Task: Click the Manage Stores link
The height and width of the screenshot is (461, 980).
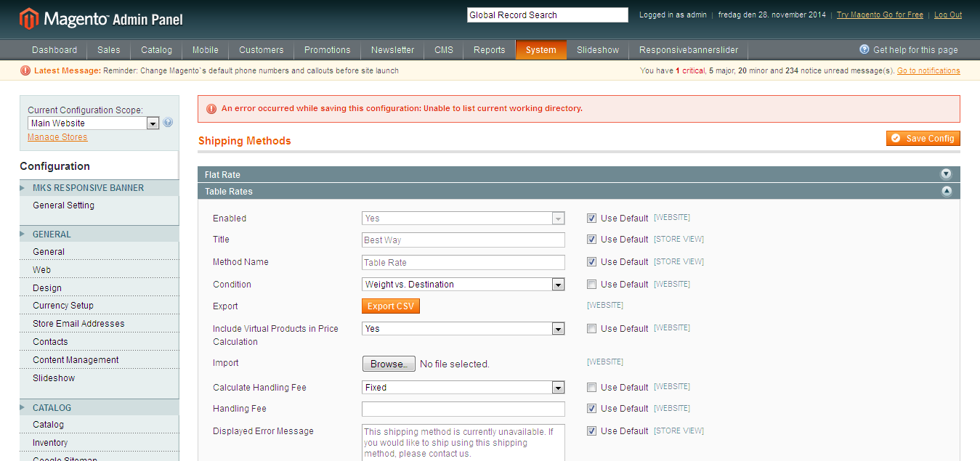Action: click(x=57, y=137)
